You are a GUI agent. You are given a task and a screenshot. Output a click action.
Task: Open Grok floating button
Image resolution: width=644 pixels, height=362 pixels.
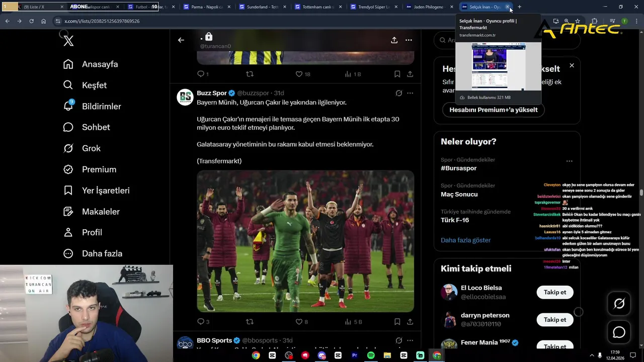tap(619, 303)
